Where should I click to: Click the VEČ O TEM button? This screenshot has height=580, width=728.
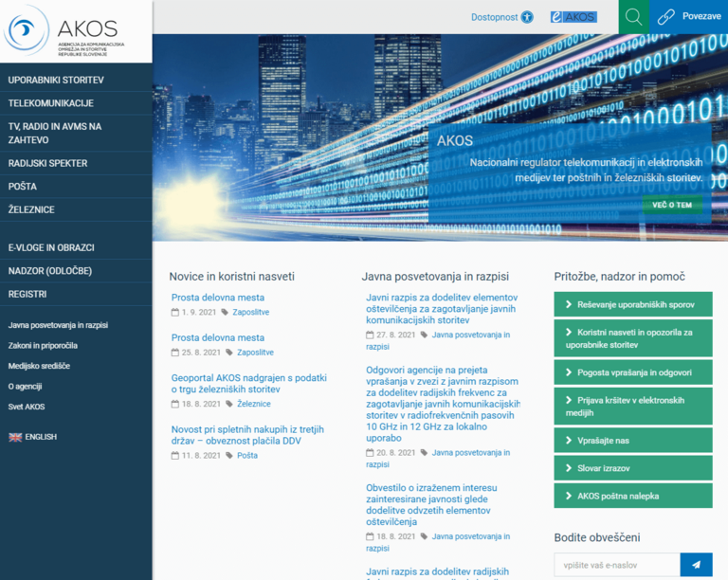coord(672,205)
